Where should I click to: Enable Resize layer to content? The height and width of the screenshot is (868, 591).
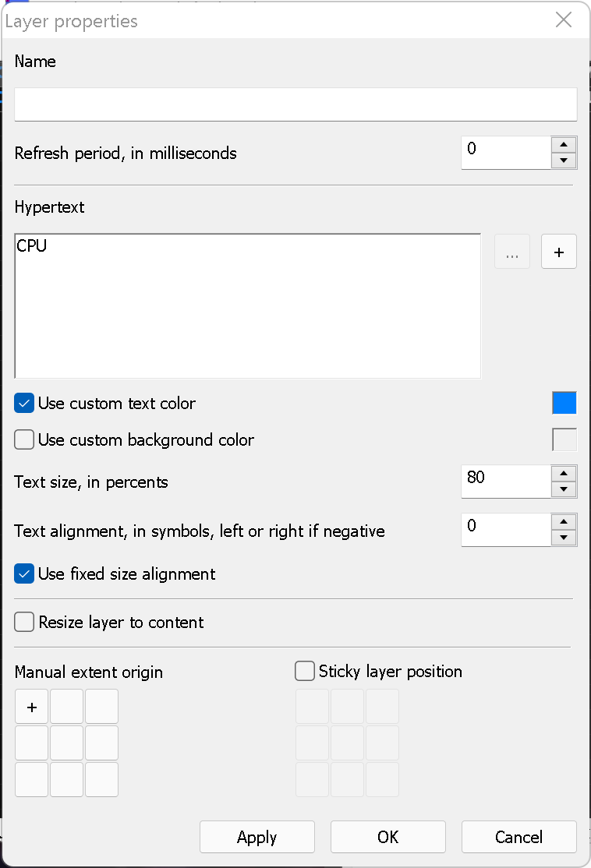[x=25, y=623]
